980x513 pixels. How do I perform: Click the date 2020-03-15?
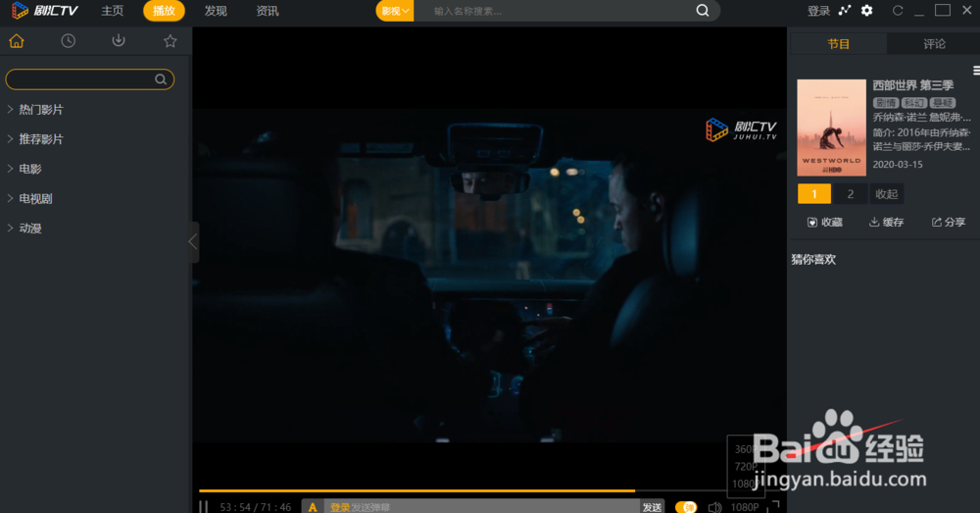(898, 165)
